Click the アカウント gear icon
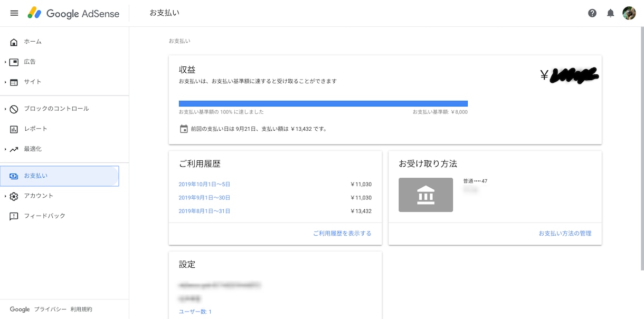Screen dimensions: 644x319 coord(14,196)
